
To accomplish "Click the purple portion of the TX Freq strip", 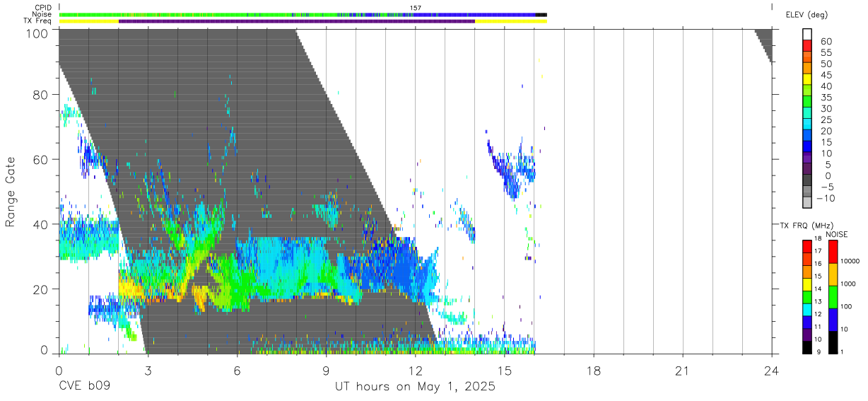I will 297,21.
